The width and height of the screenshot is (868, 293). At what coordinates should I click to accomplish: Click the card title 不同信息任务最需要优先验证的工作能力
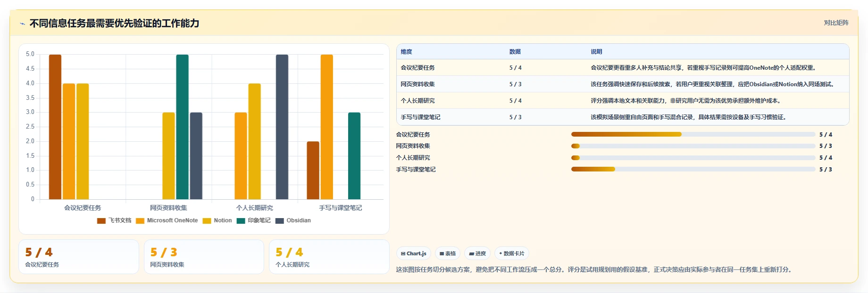tap(114, 23)
